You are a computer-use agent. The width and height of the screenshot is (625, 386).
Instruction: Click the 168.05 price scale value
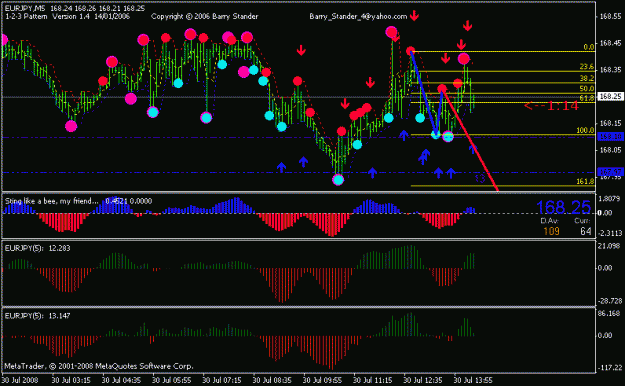point(610,150)
